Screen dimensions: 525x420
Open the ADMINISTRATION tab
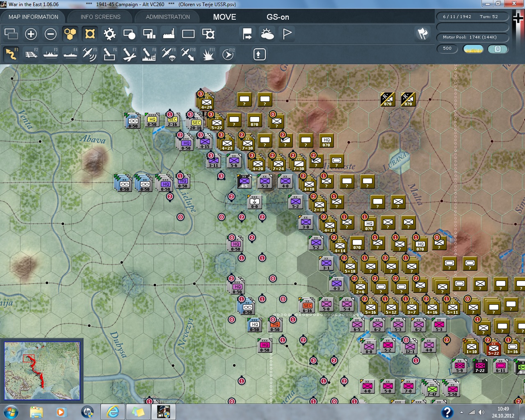click(x=168, y=17)
